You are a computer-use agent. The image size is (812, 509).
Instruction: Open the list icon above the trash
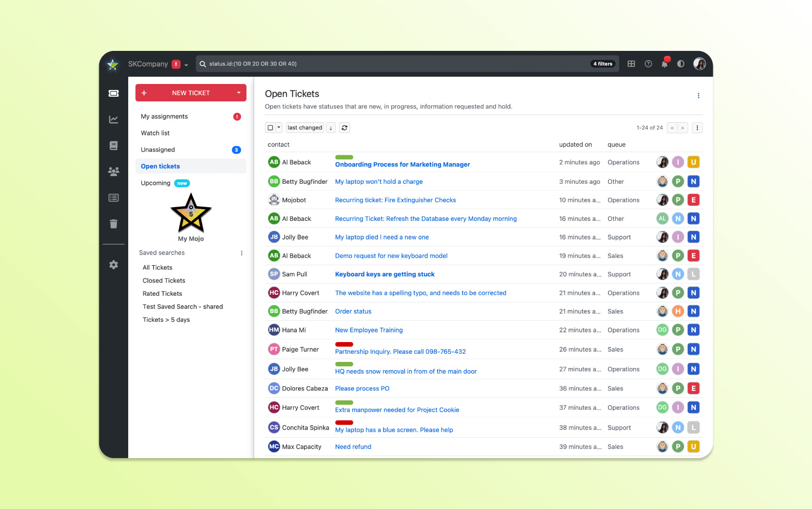click(x=113, y=197)
